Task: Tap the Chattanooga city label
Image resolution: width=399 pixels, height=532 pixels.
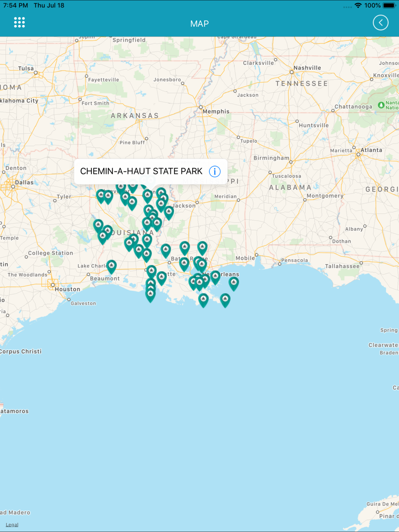Action: 353,106
